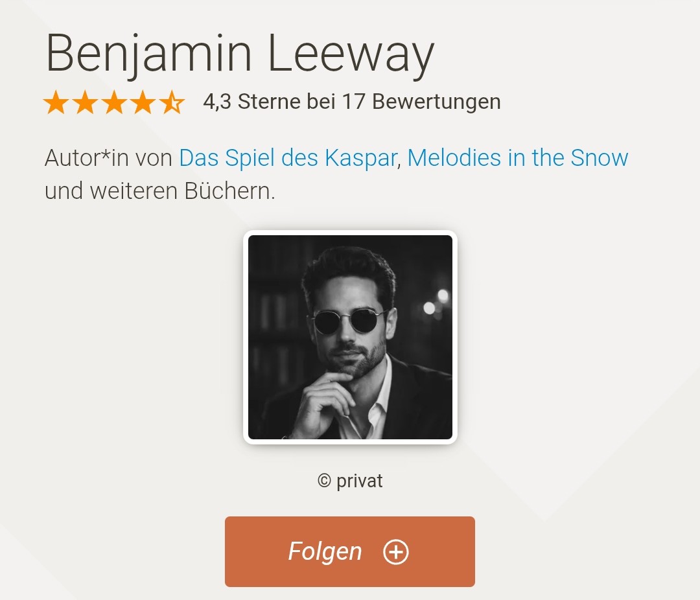This screenshot has height=600, width=700.
Task: Click the copyright symbol under the photo
Action: tap(324, 481)
